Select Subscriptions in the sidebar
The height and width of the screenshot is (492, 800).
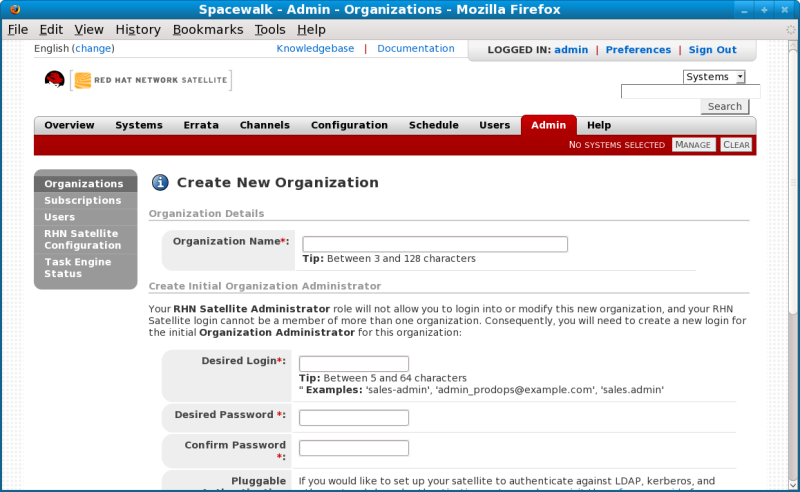(83, 200)
